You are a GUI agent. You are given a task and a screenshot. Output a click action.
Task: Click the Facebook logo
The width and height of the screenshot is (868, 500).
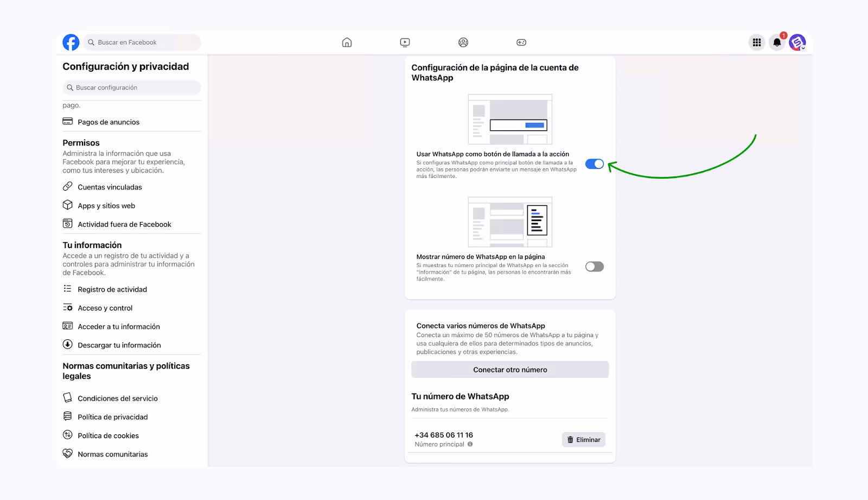tap(71, 42)
